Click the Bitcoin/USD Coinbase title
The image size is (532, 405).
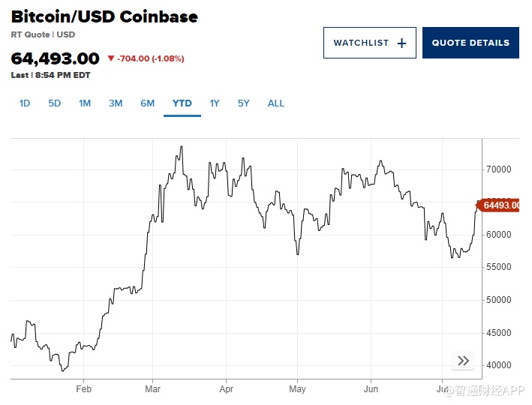[104, 16]
